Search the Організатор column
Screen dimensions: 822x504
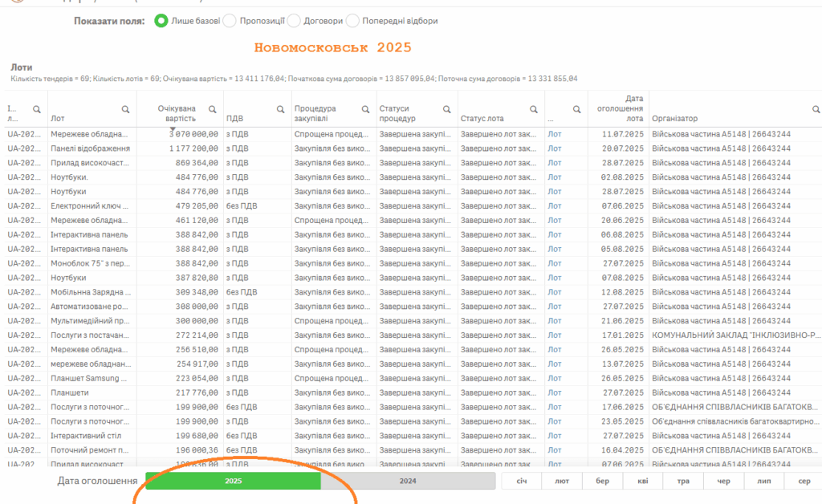pos(816,109)
